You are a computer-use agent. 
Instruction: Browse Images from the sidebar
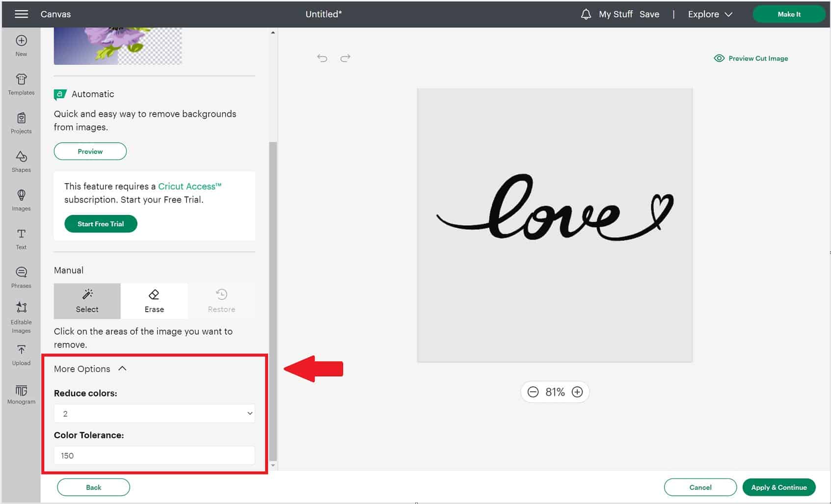click(21, 200)
